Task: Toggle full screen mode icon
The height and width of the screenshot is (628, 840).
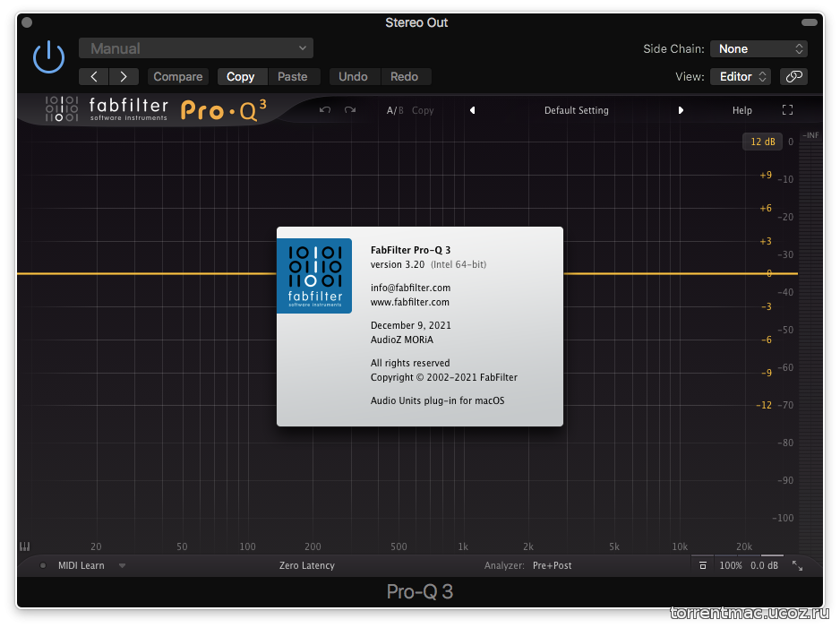Action: click(x=787, y=110)
